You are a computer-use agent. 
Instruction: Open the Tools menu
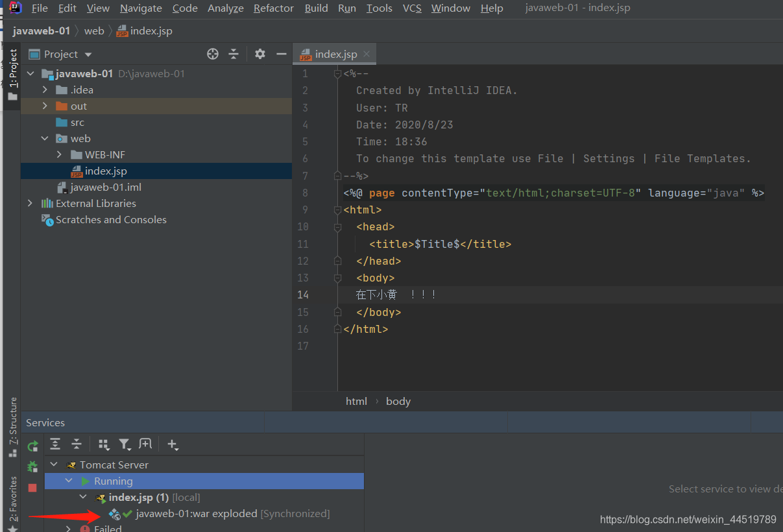(379, 8)
